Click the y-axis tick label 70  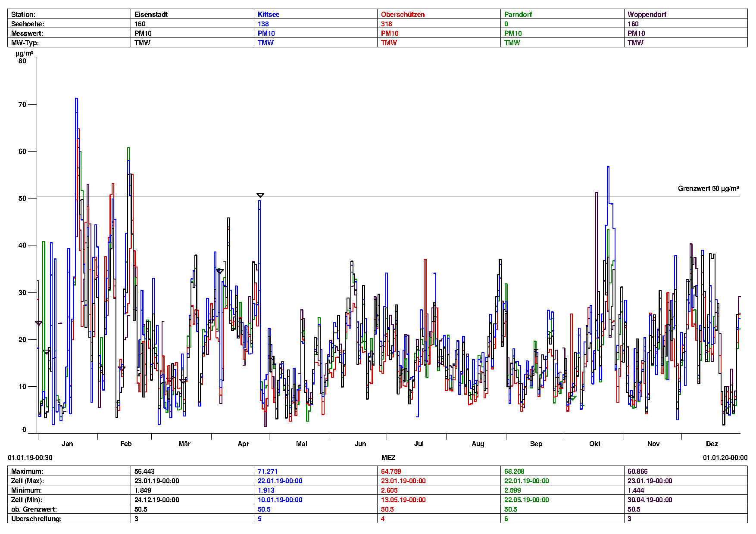coord(22,104)
